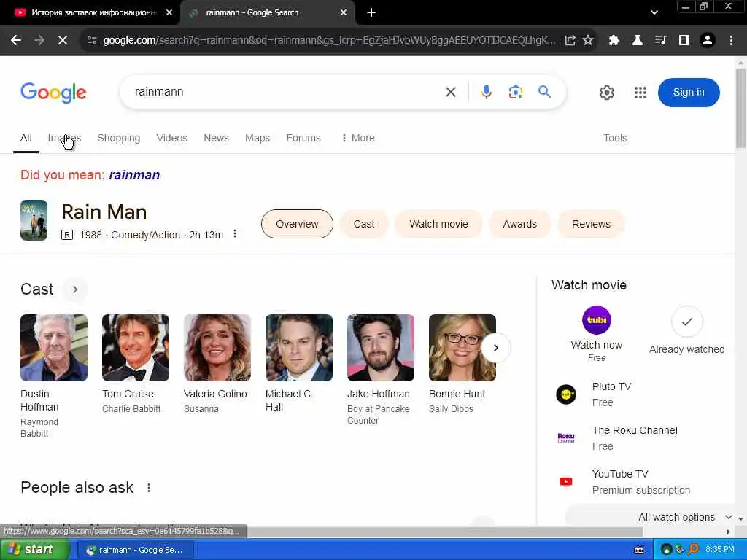Click the Rain Man poster thumbnail
The width and height of the screenshot is (747, 560).
point(34,220)
